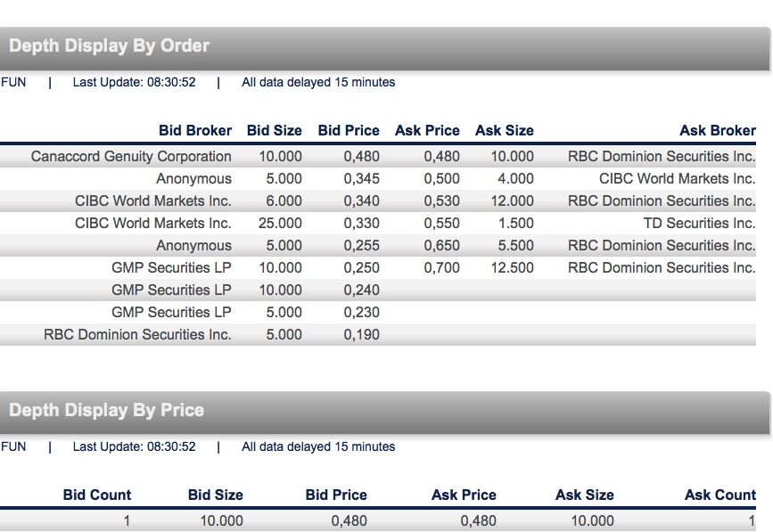Click FUN symbol above the order table

14,82
